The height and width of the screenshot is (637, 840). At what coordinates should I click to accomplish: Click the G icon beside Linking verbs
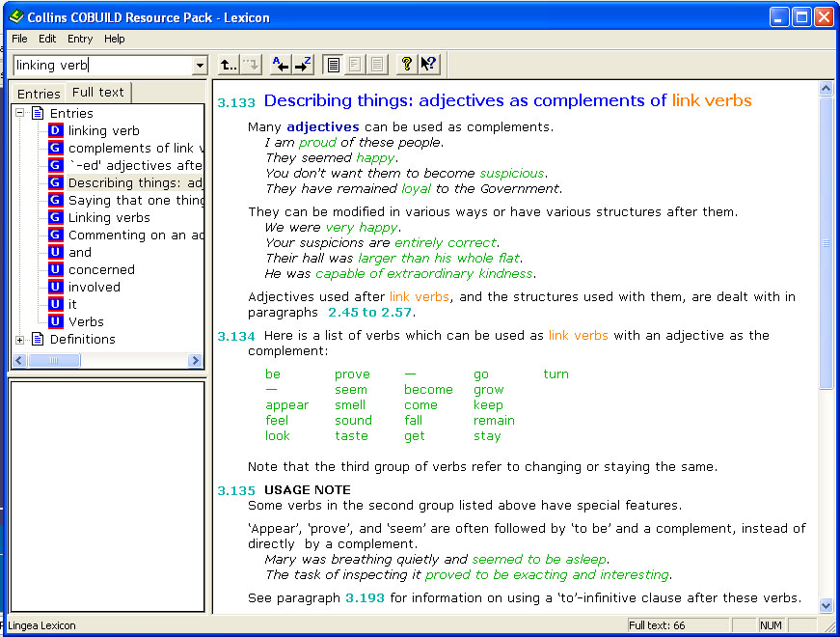[56, 217]
